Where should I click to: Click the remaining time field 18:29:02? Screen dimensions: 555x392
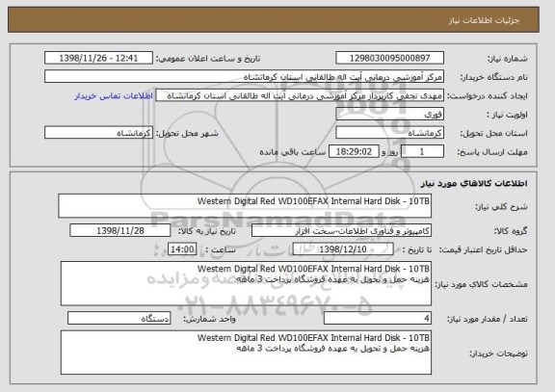coord(354,152)
